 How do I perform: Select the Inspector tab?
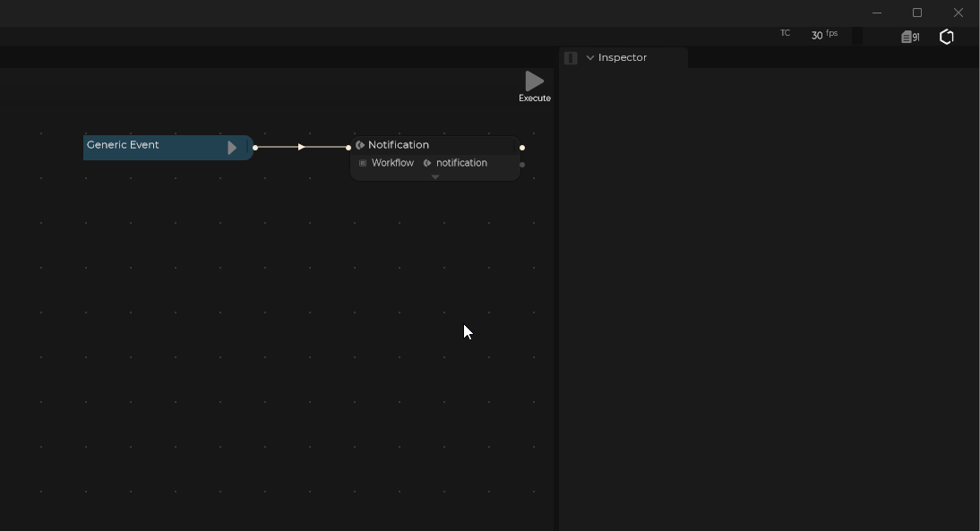623,58
